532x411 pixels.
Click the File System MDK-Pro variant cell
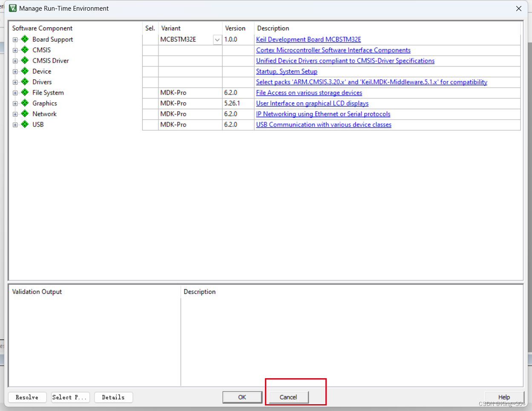click(x=190, y=92)
